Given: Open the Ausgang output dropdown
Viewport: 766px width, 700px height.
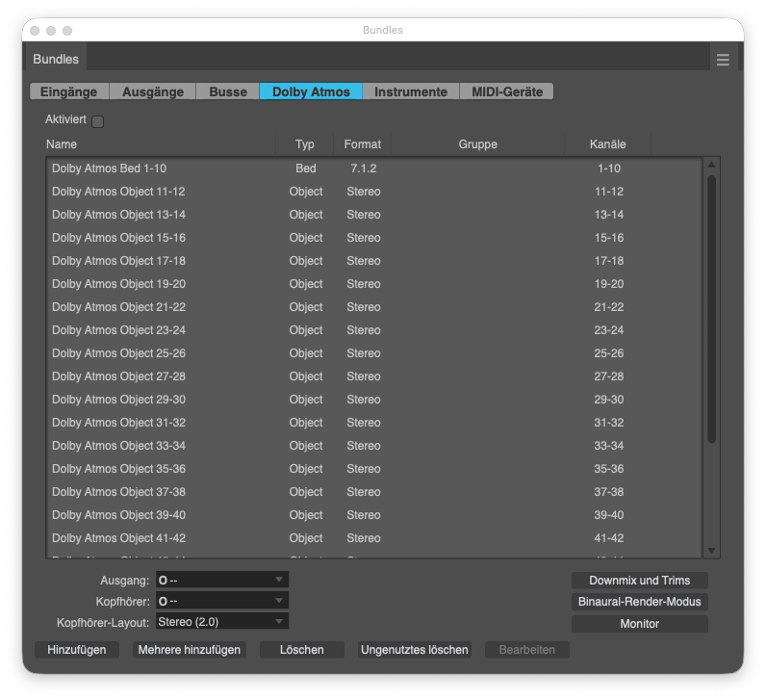Looking at the screenshot, I should pyautogui.click(x=222, y=580).
